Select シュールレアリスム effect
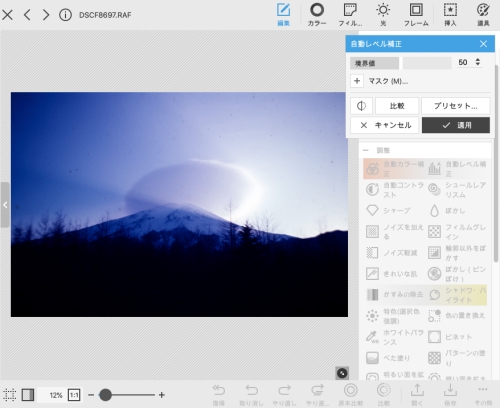The width and height of the screenshot is (500, 408). click(457, 190)
